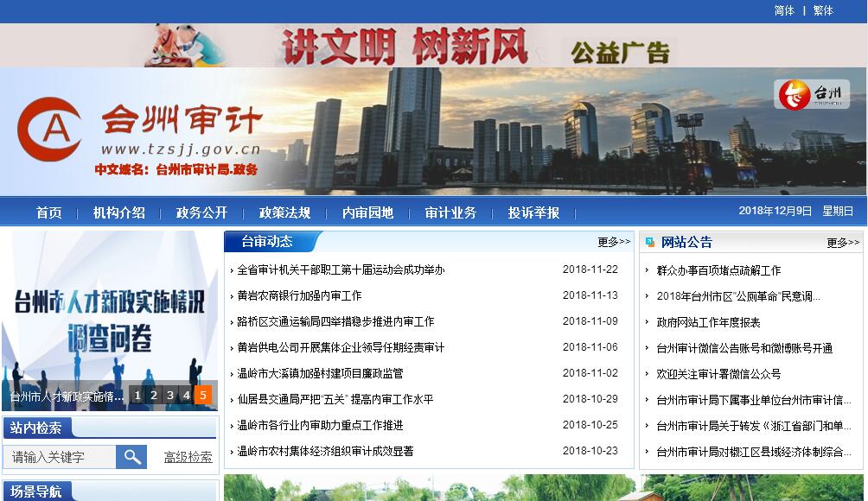Select slide number 3 in carousel
Viewport: 868px width, 501px height.
tap(170, 396)
